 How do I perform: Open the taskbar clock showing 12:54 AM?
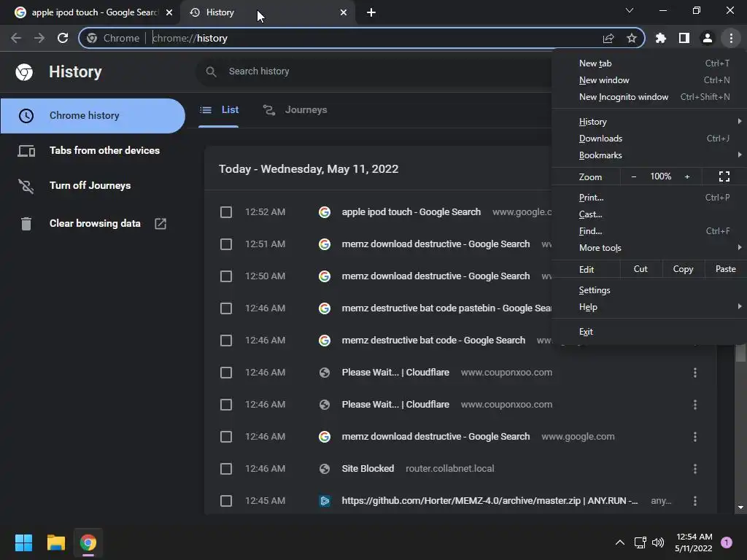(x=694, y=542)
